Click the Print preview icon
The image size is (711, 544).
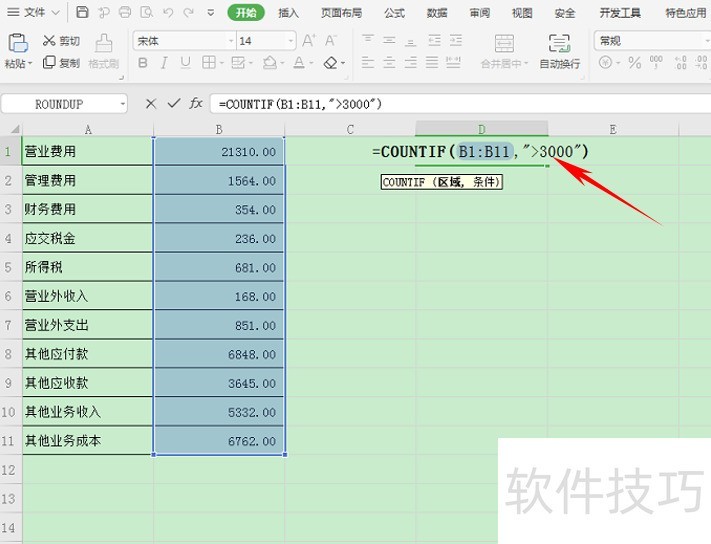(x=146, y=12)
